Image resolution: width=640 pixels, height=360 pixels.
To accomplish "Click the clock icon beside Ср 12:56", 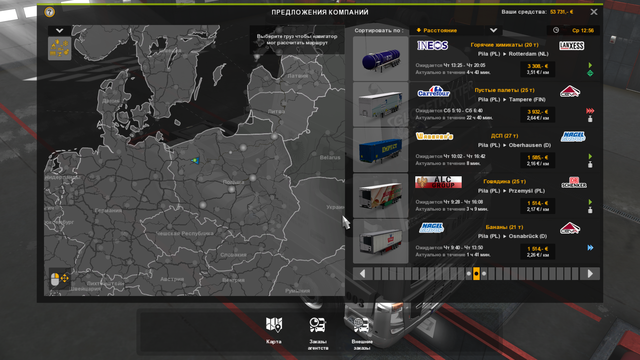I will [x=556, y=30].
